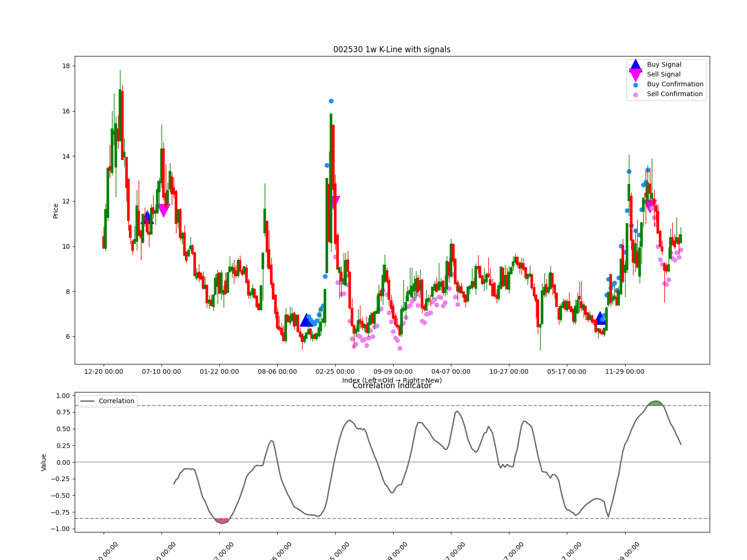Click the 'Sell Confirmation' legend entry
This screenshot has height=560, width=747.
pos(675,94)
